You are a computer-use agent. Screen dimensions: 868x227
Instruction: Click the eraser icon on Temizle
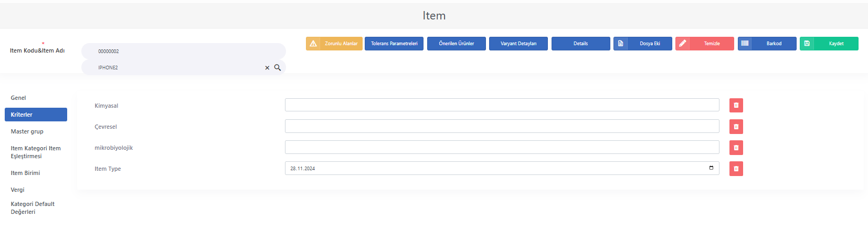pos(682,44)
